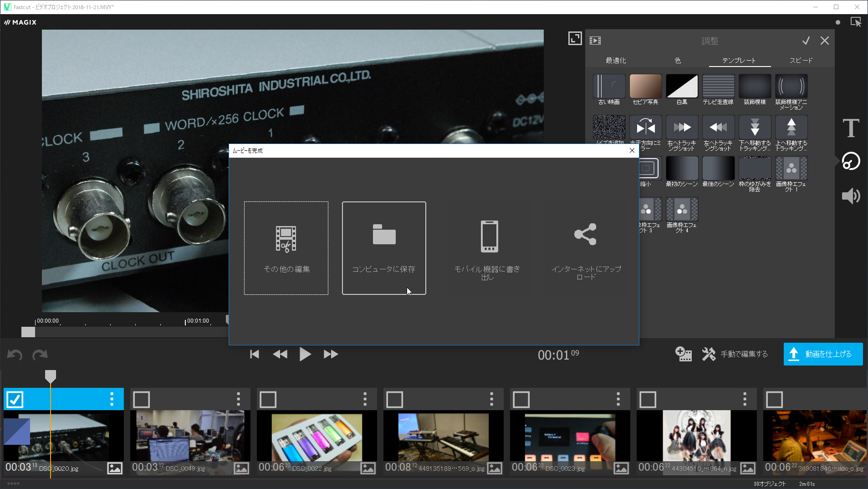Apply the noise template thumbnail
This screenshot has width=868, height=489.
609,127
